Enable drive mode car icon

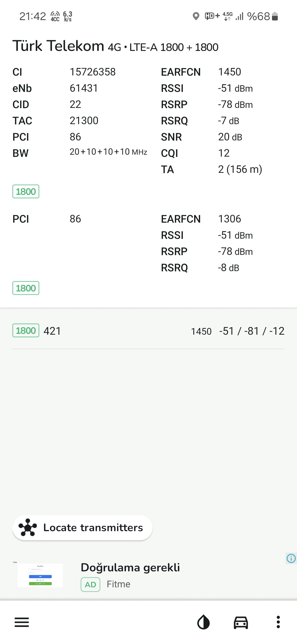click(x=241, y=623)
